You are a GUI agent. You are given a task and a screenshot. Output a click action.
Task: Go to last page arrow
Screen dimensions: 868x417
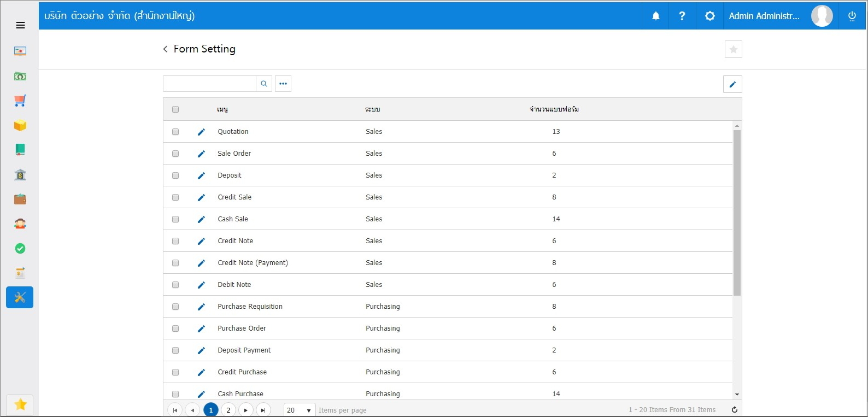(263, 410)
